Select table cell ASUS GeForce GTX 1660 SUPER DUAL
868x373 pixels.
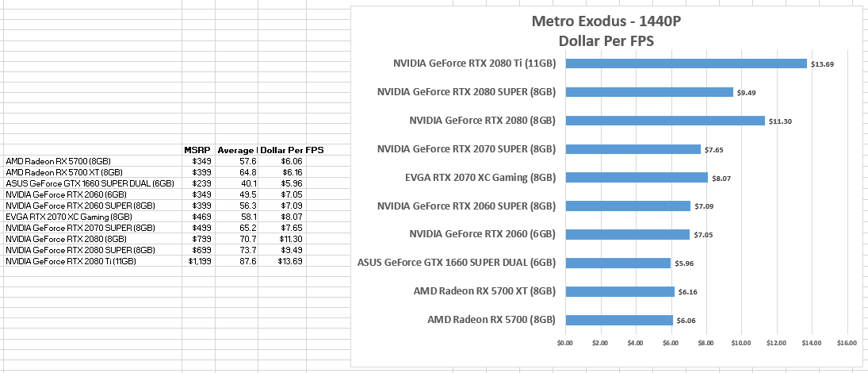pyautogui.click(x=94, y=183)
